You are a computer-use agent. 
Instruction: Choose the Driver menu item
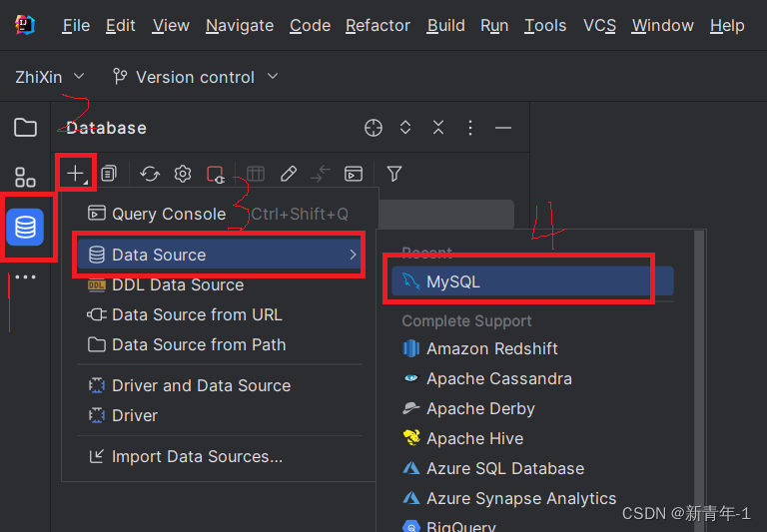[219, 415]
